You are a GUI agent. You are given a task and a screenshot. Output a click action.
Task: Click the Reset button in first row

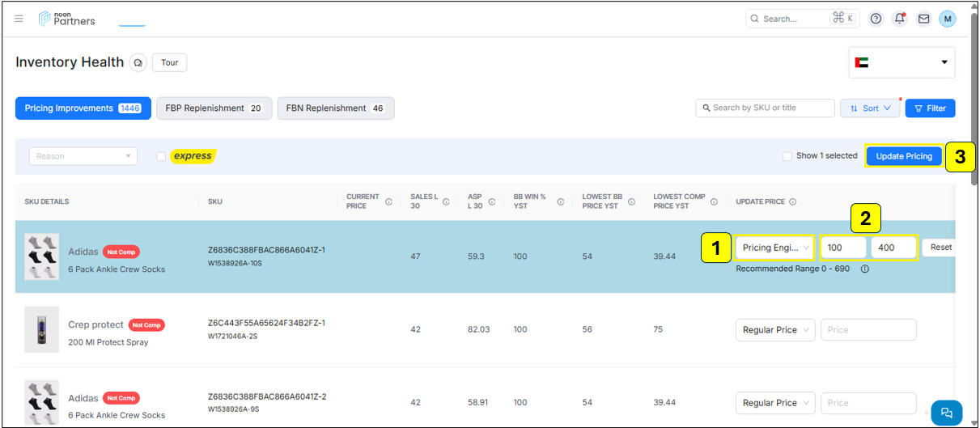tap(940, 248)
